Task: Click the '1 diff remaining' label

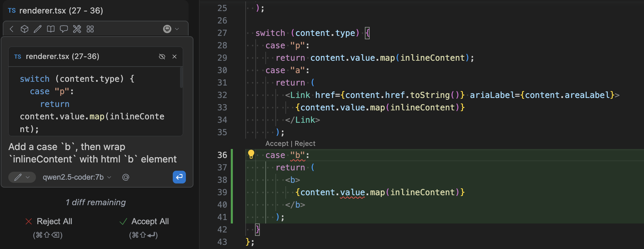Action: [96, 202]
